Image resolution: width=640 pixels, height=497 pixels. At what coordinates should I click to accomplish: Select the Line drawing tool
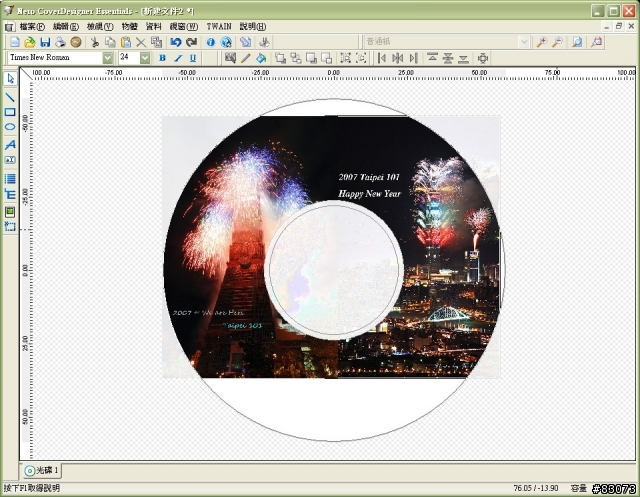[10, 97]
